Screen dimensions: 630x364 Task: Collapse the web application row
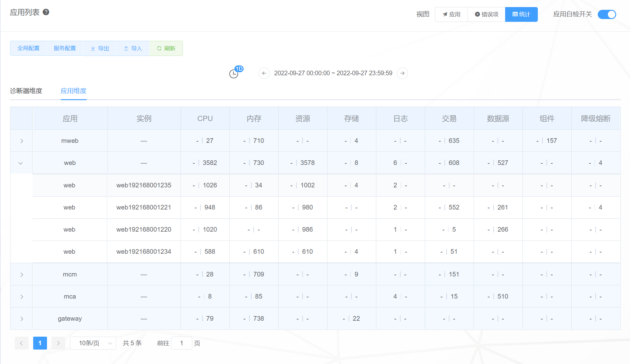point(21,163)
